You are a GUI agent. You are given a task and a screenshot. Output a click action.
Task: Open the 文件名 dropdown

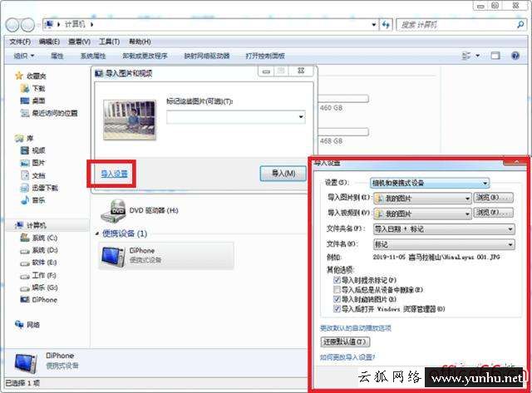coord(444,244)
